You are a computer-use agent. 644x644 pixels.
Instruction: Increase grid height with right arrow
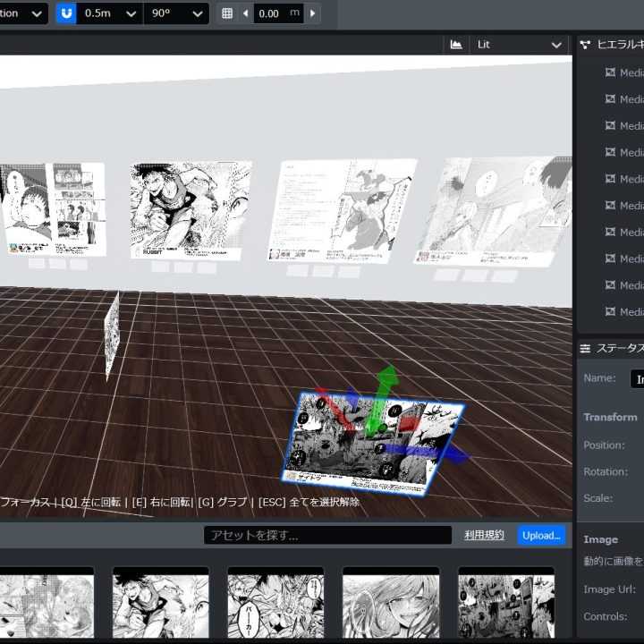click(311, 13)
